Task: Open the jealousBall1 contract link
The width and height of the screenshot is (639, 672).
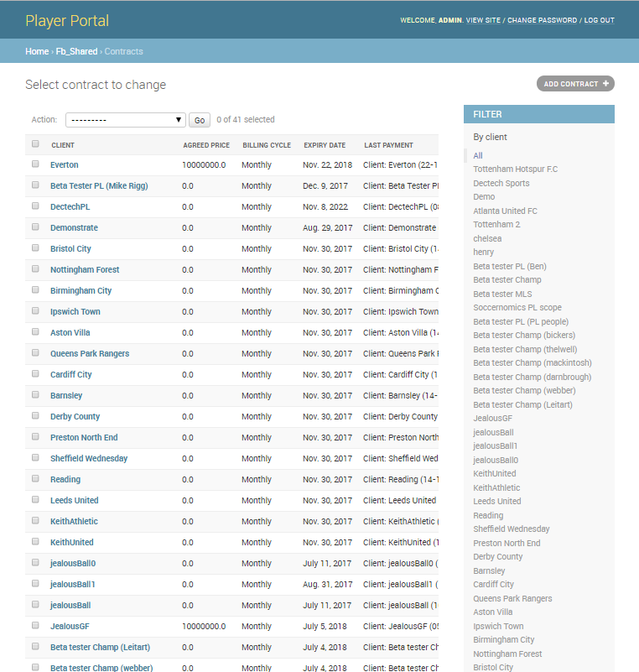Action: point(72,585)
